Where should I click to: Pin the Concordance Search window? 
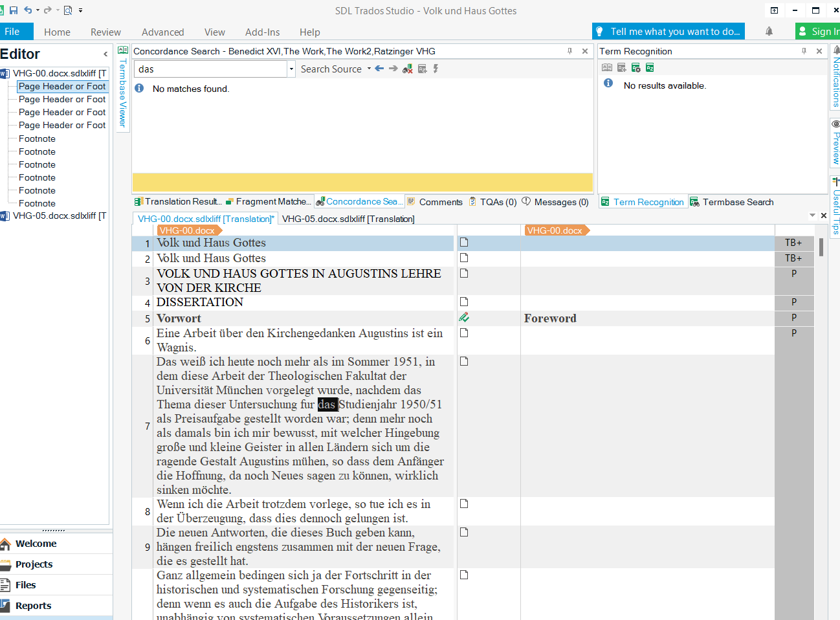tap(569, 51)
